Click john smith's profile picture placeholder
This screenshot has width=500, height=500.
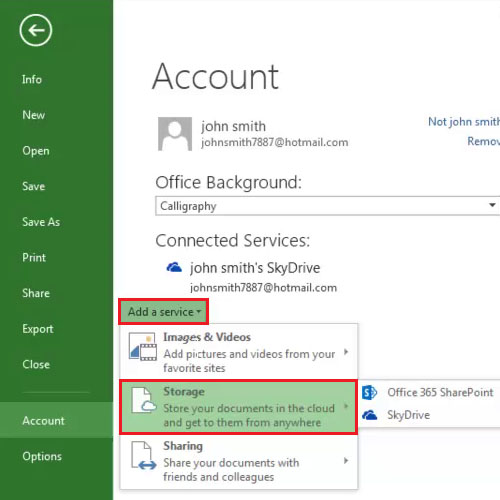point(175,134)
